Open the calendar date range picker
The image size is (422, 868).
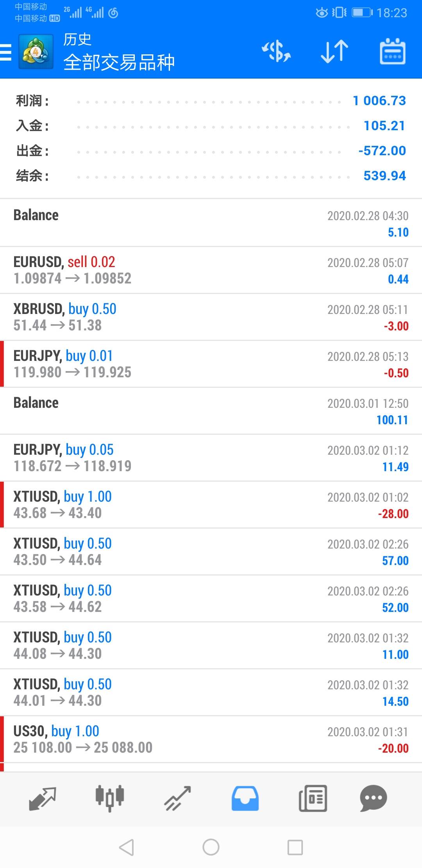click(392, 52)
